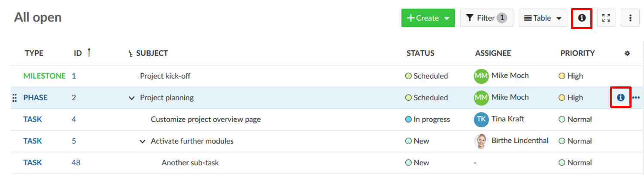Open the Create dropdown button

[428, 18]
